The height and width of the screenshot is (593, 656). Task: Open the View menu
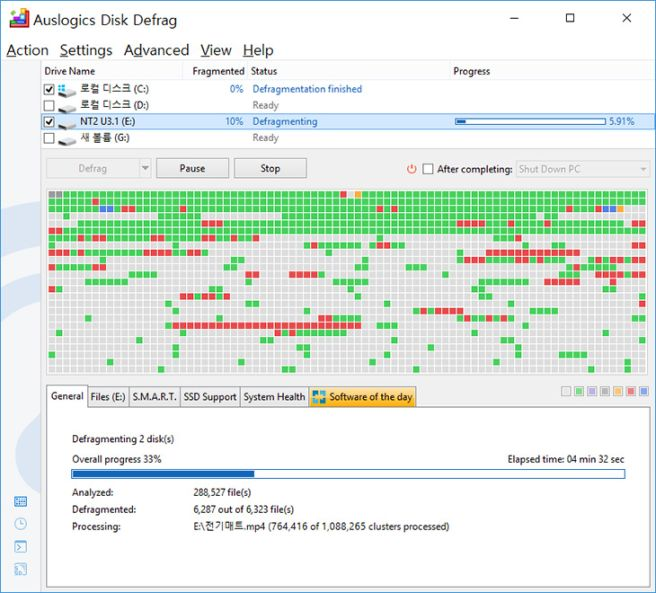coord(216,50)
